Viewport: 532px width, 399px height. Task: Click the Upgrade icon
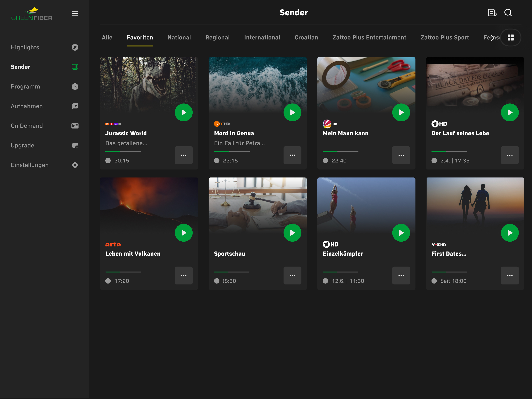click(x=75, y=145)
